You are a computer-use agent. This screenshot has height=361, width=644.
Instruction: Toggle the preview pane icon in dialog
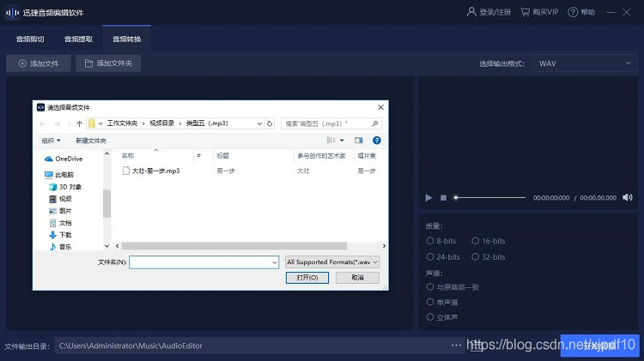(x=359, y=141)
